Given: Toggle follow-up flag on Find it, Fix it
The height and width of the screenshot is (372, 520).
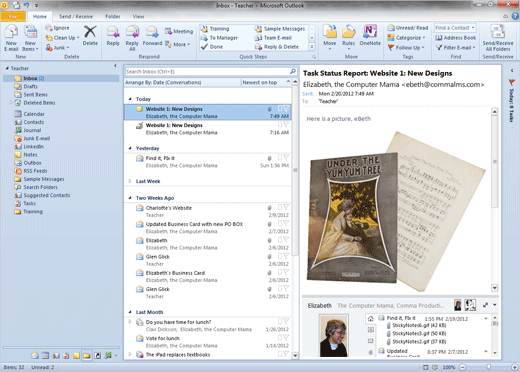Looking at the screenshot, I should pos(286,157).
